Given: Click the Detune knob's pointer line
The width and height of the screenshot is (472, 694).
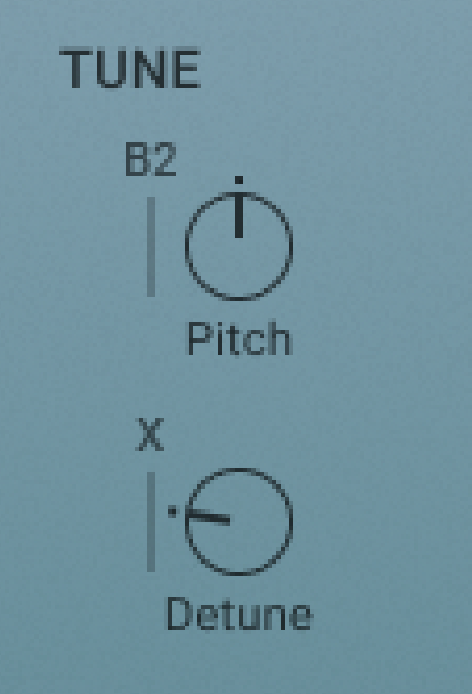Looking at the screenshot, I should 208,518.
